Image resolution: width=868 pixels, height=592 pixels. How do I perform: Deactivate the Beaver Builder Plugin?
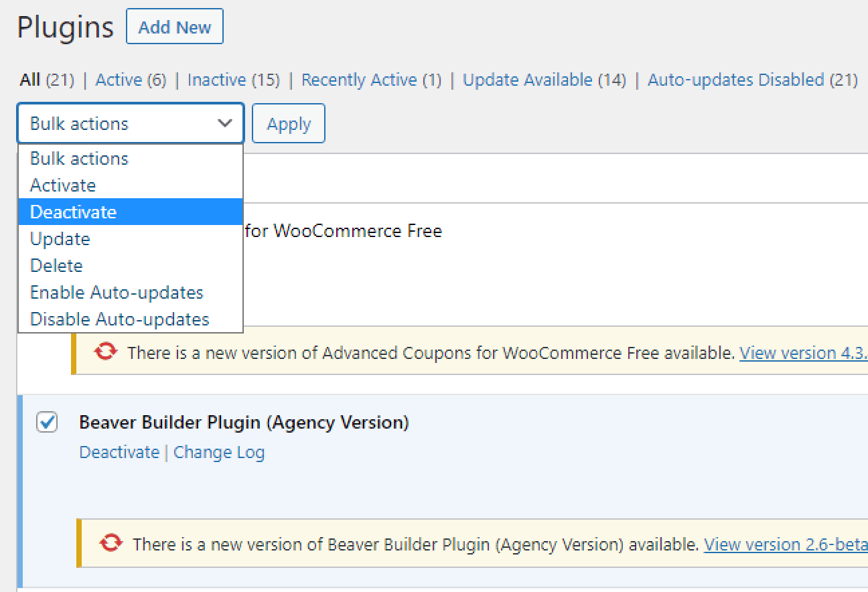pos(119,452)
